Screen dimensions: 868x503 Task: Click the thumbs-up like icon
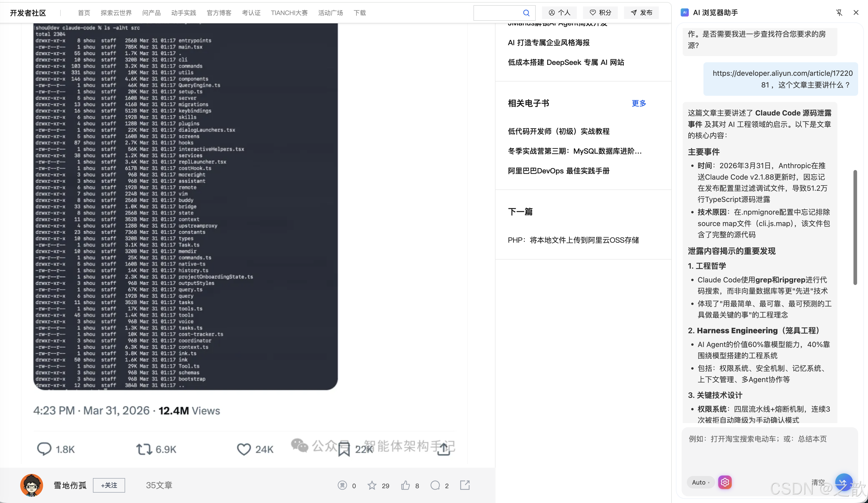(405, 485)
